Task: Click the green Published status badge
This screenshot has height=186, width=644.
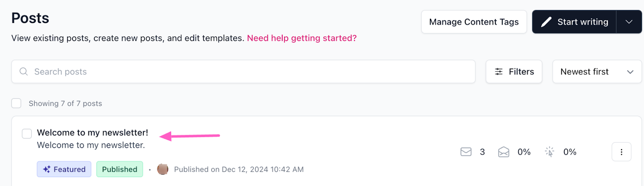Action: tap(120, 169)
